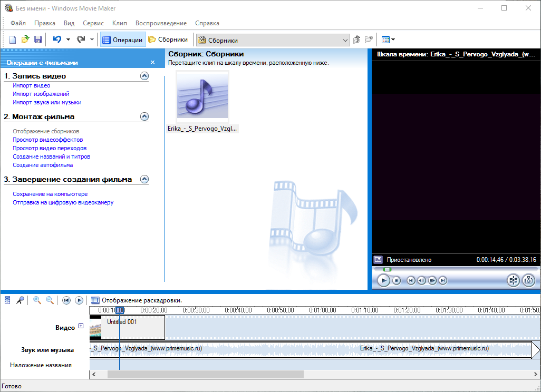541x392 pixels.
Task: Select the Erika_-_S_Pervogo_Vzgl... clip name
Action: tap(202, 129)
